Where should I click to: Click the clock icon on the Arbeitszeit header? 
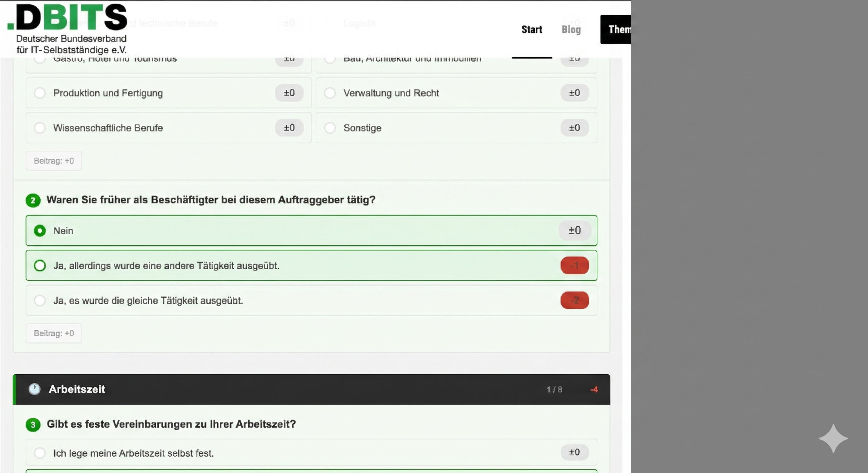point(35,389)
